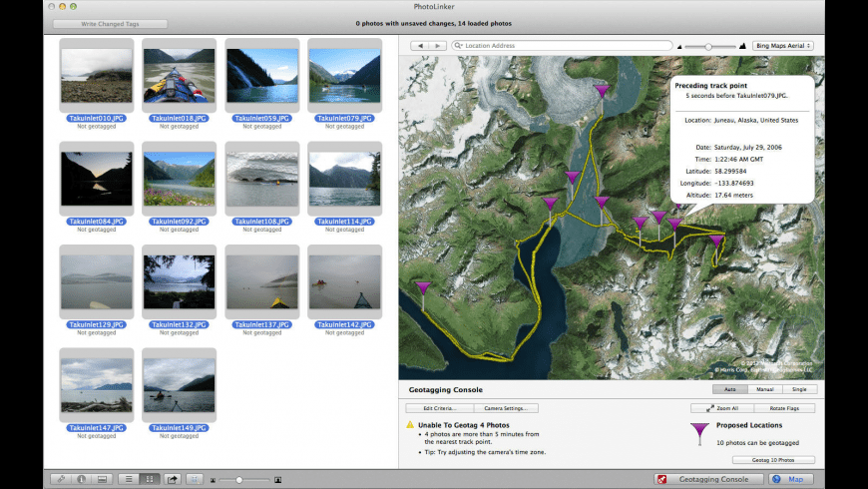The height and width of the screenshot is (489, 868).
Task: Click Write Changed Tags button
Action: [x=110, y=24]
